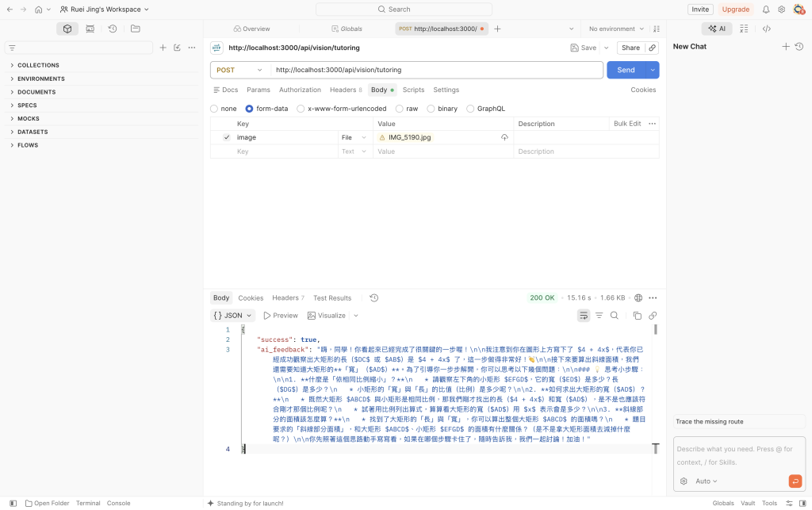Create a new item with the sidebar plus icon

(x=163, y=48)
